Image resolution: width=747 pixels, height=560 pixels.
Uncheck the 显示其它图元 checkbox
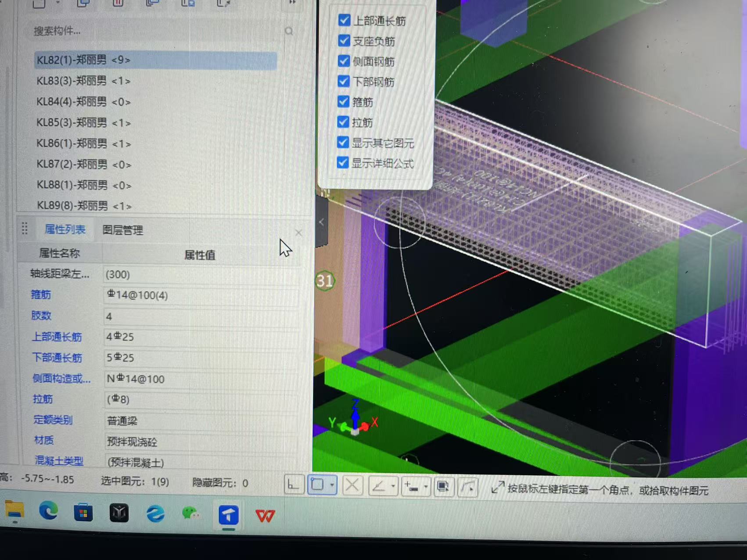pyautogui.click(x=343, y=142)
